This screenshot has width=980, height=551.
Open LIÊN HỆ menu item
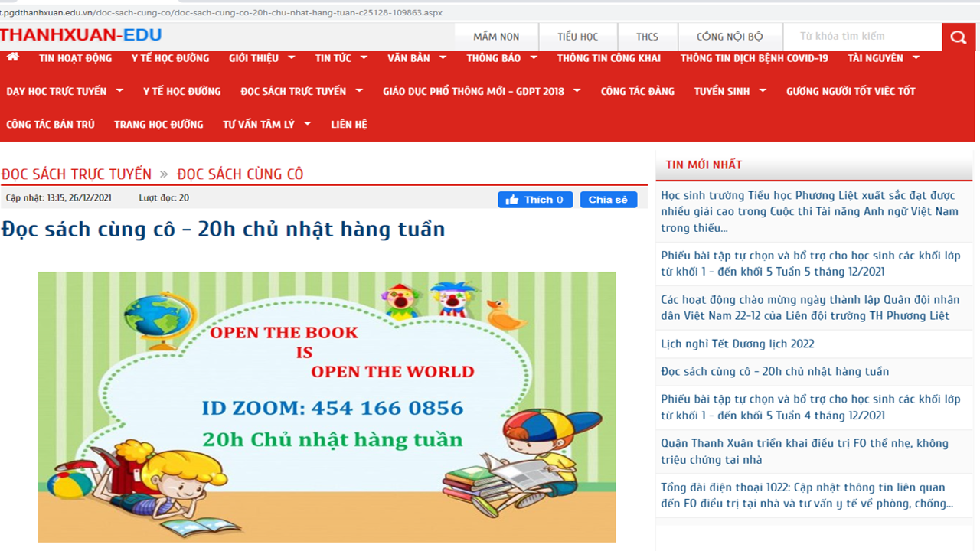click(349, 124)
